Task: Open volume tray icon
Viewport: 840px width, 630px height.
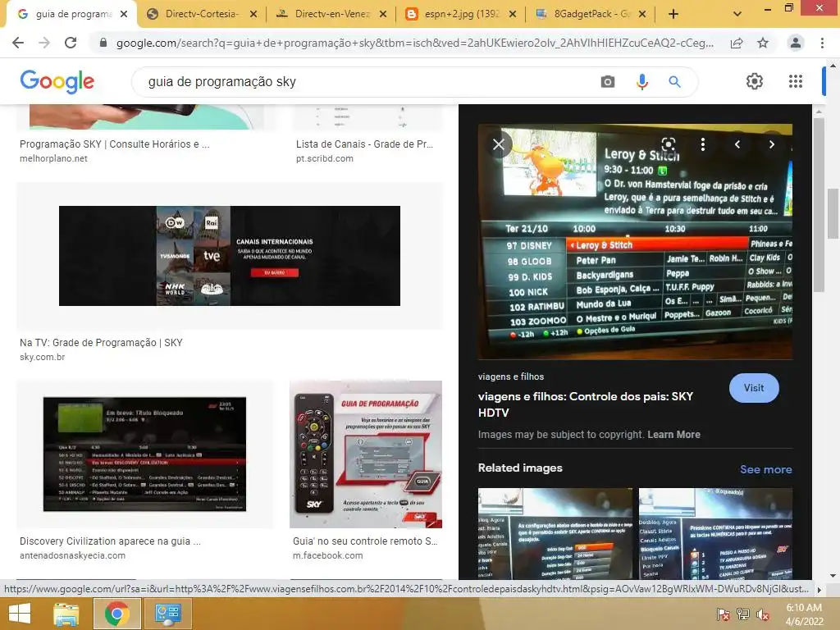Action: click(763, 614)
